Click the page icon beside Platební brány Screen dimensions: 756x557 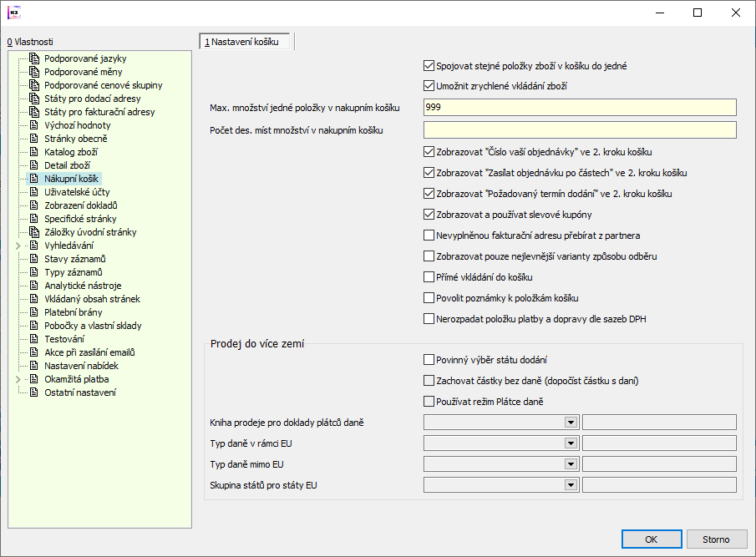click(x=33, y=312)
